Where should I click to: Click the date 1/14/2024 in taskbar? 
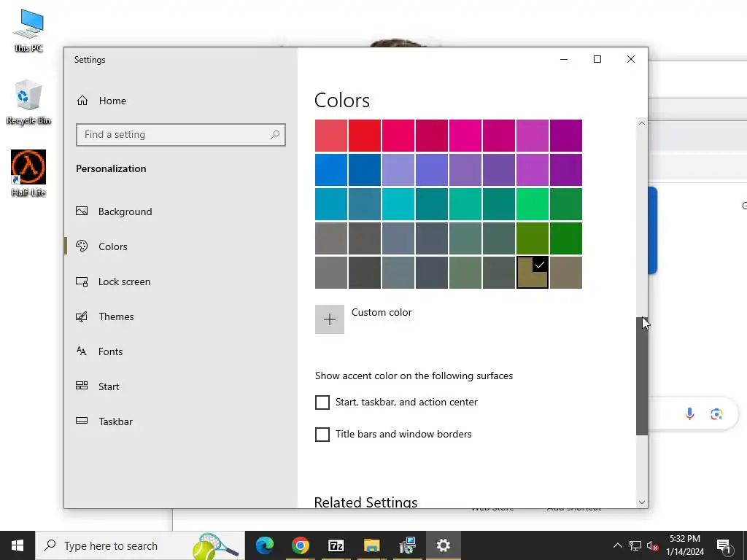point(684,552)
